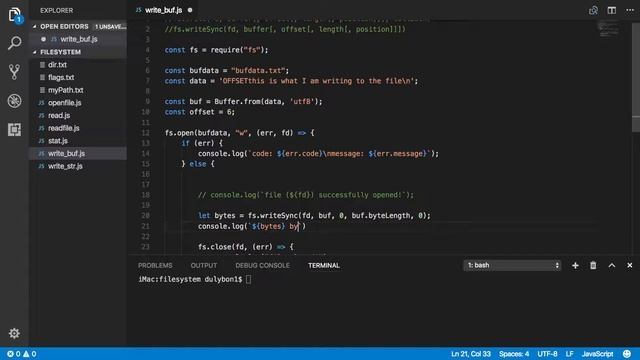640x360 pixels.
Task: Change language mode via JavaScript
Action: click(x=598, y=354)
